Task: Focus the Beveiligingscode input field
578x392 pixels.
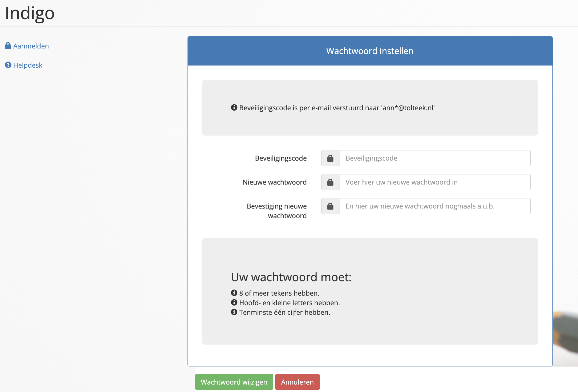Action: point(435,158)
